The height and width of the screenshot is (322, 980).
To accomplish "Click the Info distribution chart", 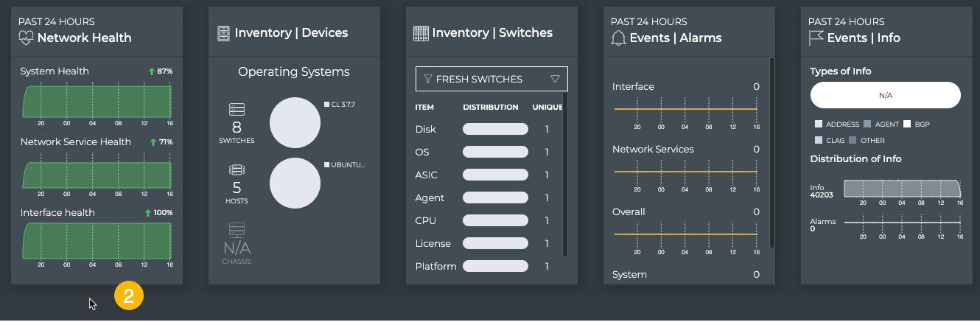I will click(x=903, y=189).
